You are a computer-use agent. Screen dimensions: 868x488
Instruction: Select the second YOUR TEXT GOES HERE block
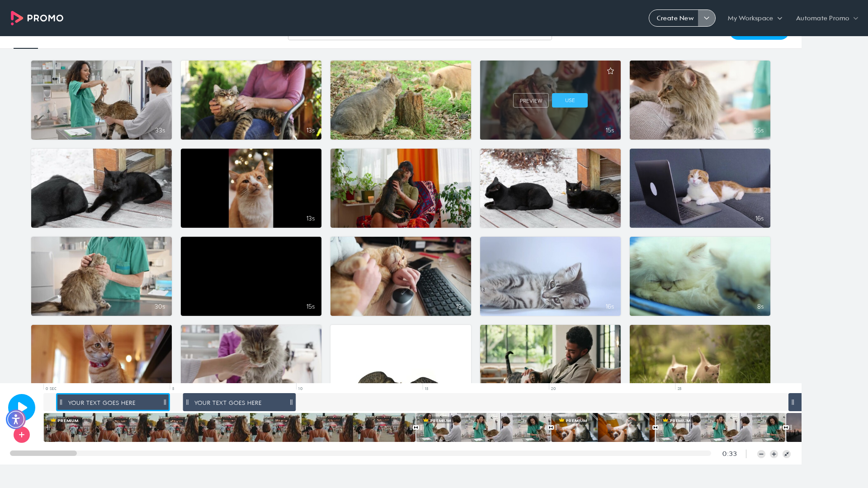pos(239,402)
